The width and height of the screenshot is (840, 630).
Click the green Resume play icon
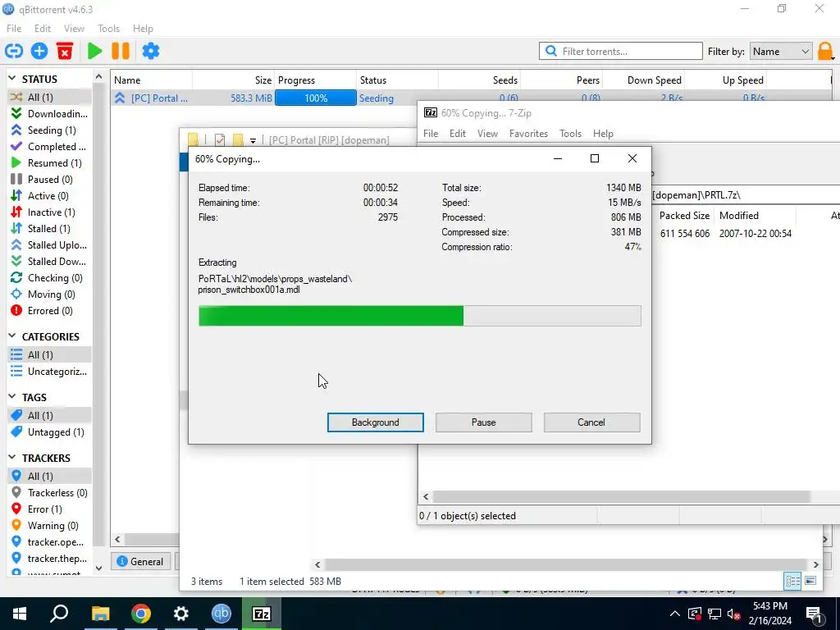coord(95,51)
